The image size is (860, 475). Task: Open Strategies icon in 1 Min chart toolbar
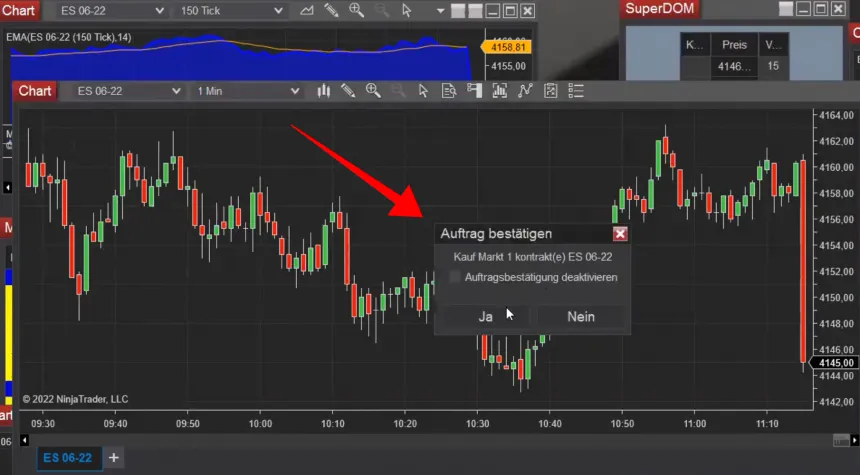coord(525,91)
